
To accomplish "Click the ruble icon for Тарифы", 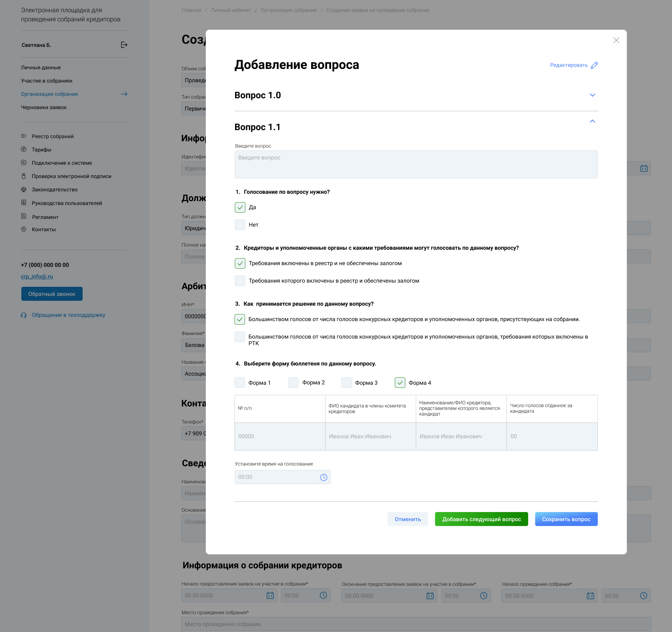I will tap(23, 149).
